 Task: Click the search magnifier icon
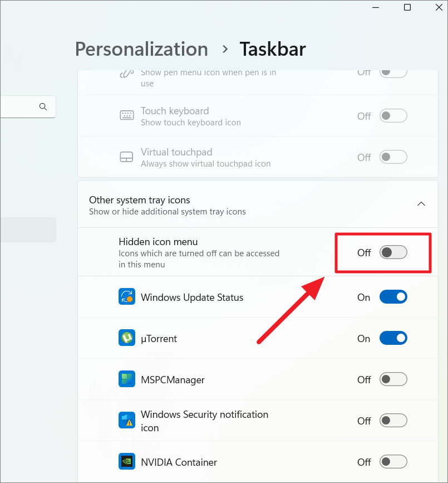tap(43, 106)
